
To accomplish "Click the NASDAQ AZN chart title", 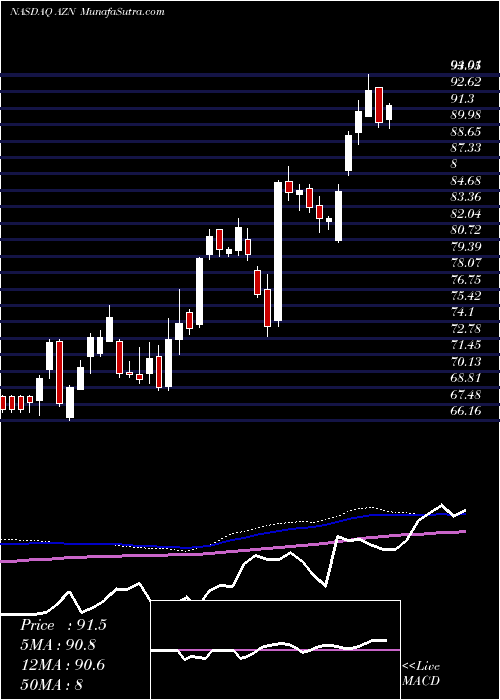I will (88, 12).
